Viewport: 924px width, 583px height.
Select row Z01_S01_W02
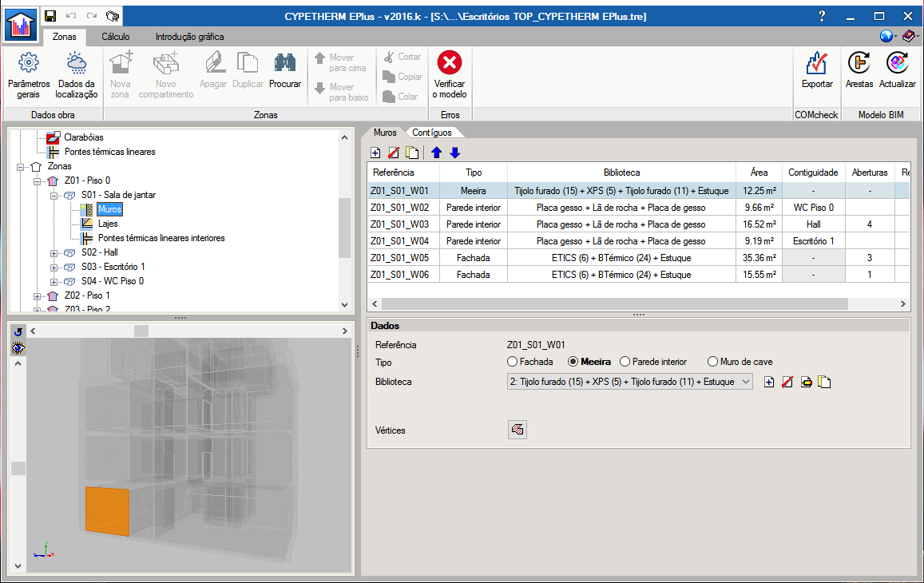pyautogui.click(x=638, y=208)
